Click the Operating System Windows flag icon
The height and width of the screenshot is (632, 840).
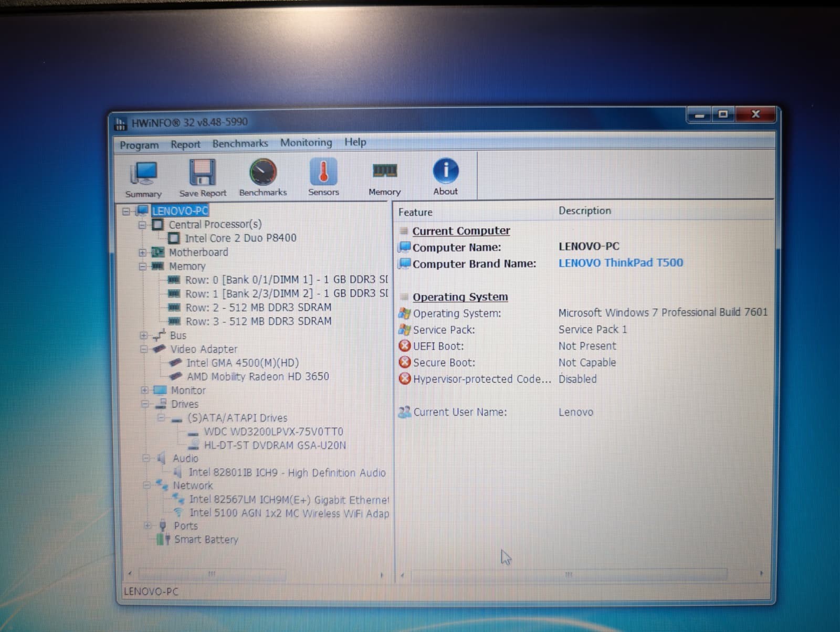(x=404, y=313)
